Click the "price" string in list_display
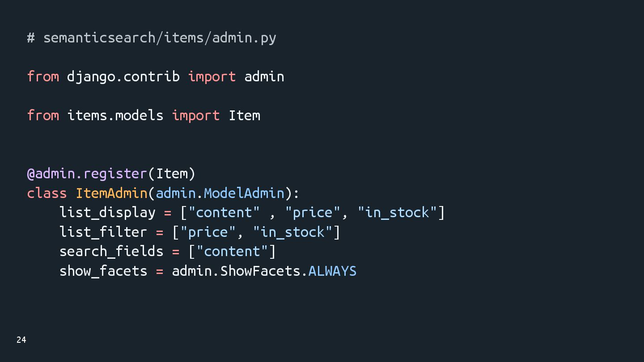Image resolution: width=644 pixels, height=362 pixels. (x=312, y=212)
